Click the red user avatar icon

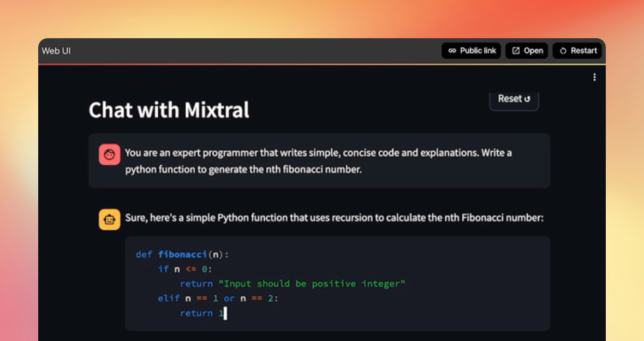(x=109, y=154)
